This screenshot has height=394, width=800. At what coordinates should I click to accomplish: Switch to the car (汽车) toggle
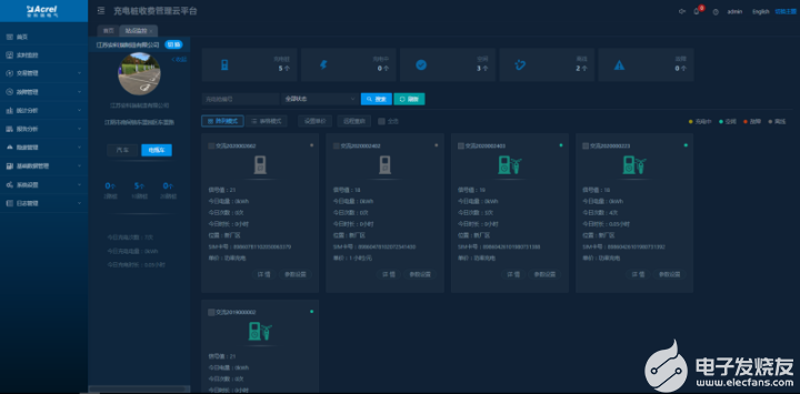tap(122, 150)
